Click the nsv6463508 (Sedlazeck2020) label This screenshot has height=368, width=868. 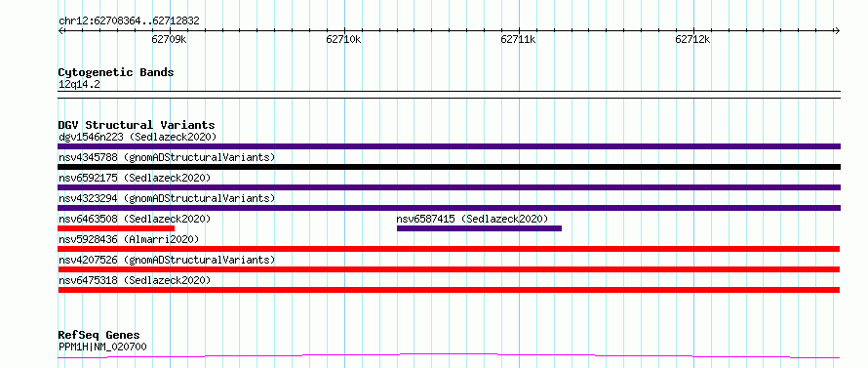point(135,219)
